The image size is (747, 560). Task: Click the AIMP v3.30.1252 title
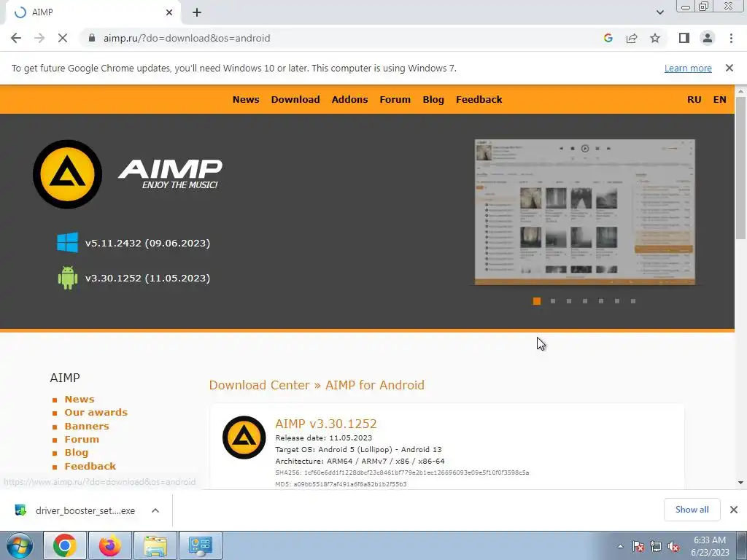(x=326, y=424)
